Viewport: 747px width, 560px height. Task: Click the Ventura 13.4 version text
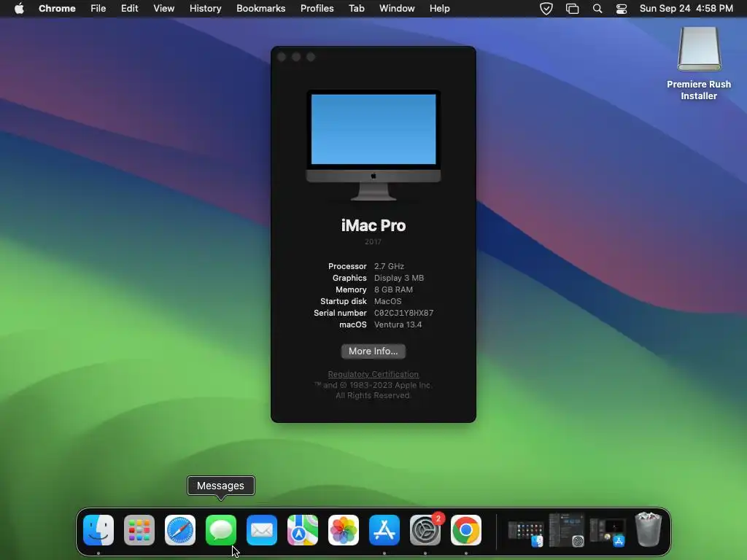pyautogui.click(x=398, y=324)
